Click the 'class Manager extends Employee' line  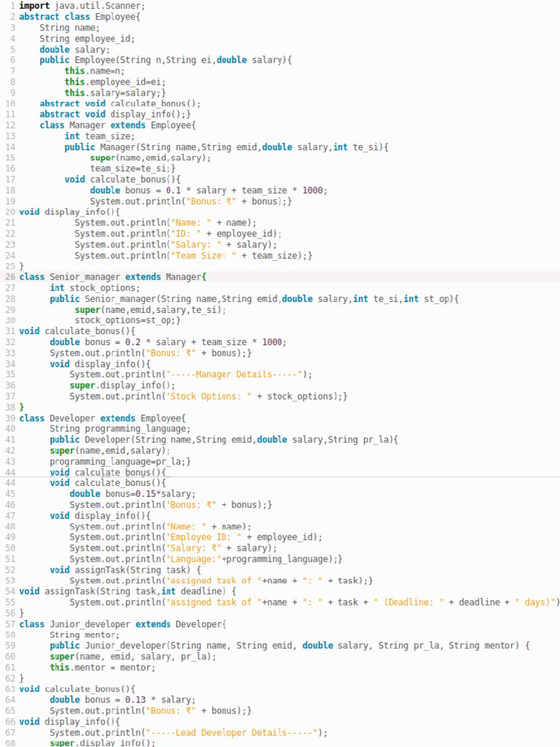[x=117, y=125]
